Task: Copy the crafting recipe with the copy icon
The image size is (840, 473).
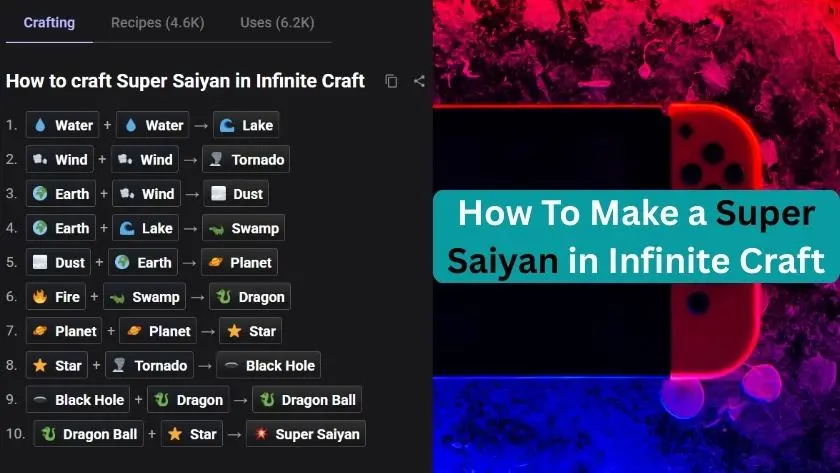Action: click(x=391, y=81)
